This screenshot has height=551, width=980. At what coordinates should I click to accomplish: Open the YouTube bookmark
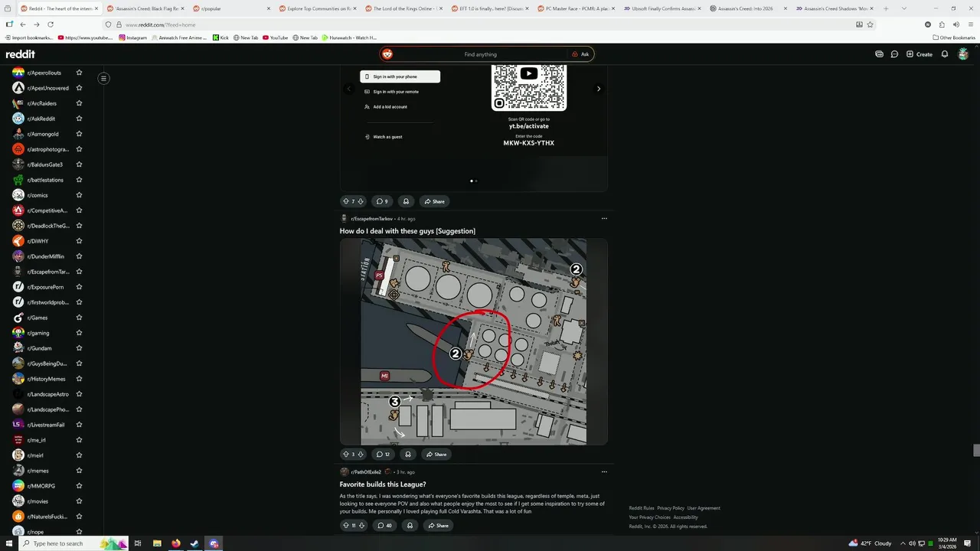(275, 37)
